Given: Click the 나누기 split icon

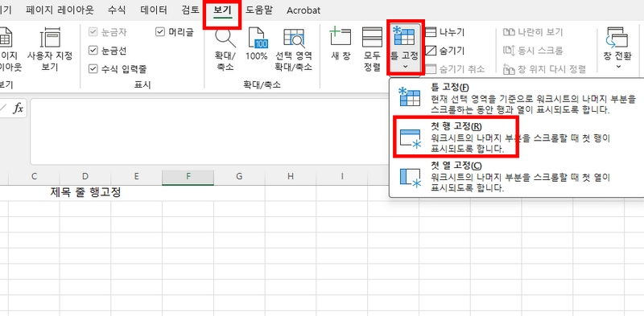Looking at the screenshot, I should pos(431,32).
